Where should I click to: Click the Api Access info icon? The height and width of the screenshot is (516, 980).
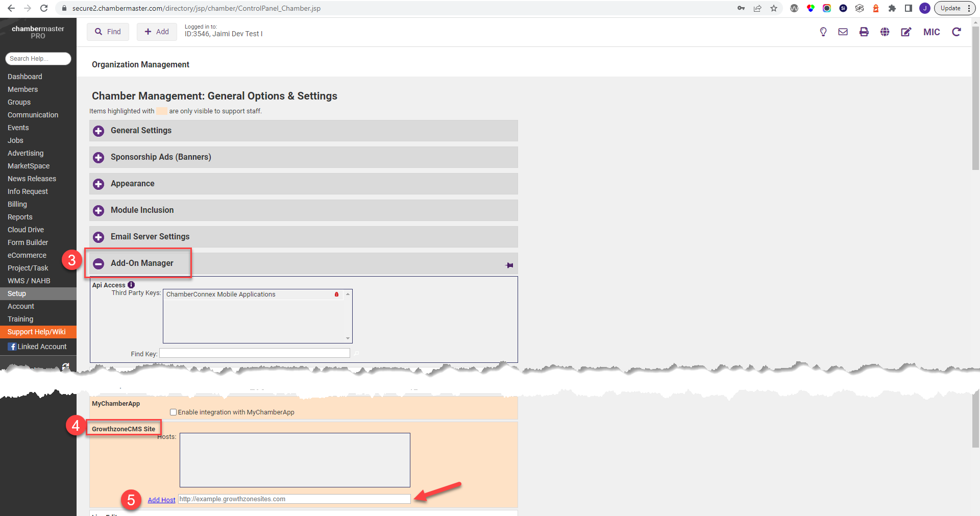coord(131,285)
